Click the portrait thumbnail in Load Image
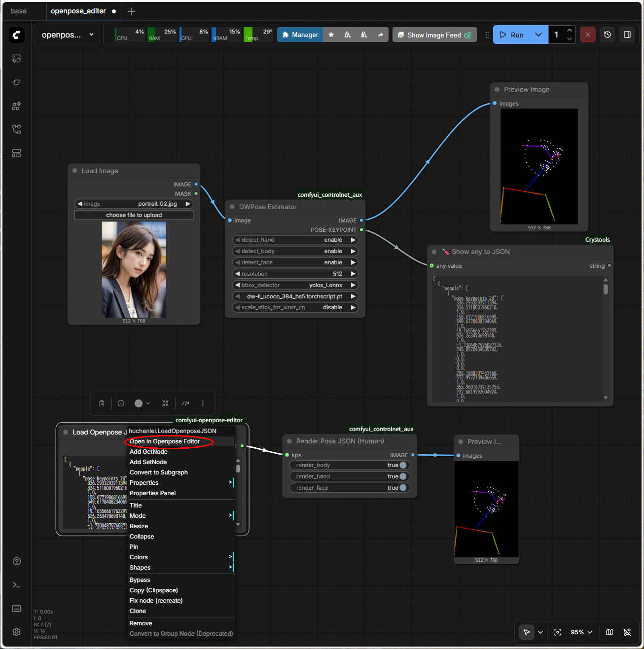Screen dimensions: 644x649 [134, 270]
